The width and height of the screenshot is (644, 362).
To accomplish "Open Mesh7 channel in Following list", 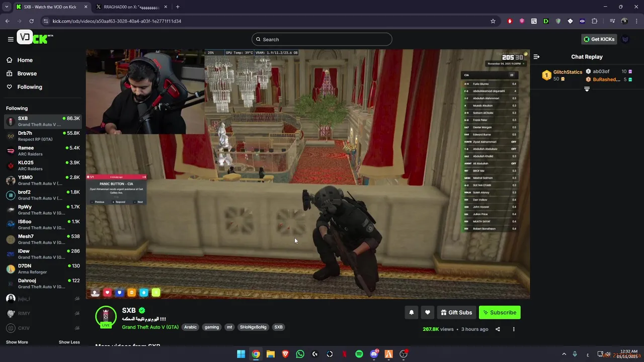I will pos(43,239).
